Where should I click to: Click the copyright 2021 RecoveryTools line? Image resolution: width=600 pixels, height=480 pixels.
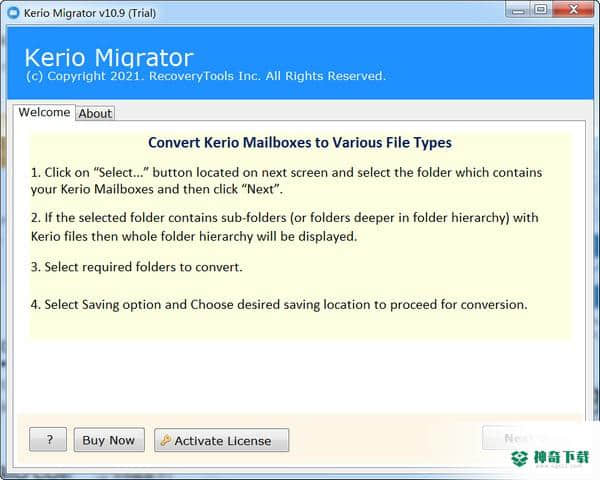205,76
